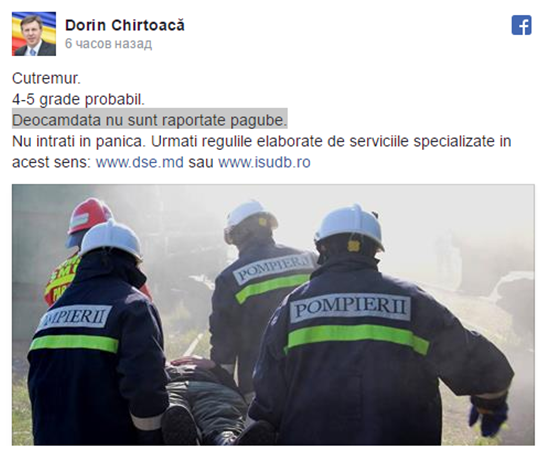Viewport: 545px width, 454px height.
Task: Click the word "Cutremur." in the post
Action: (46, 79)
